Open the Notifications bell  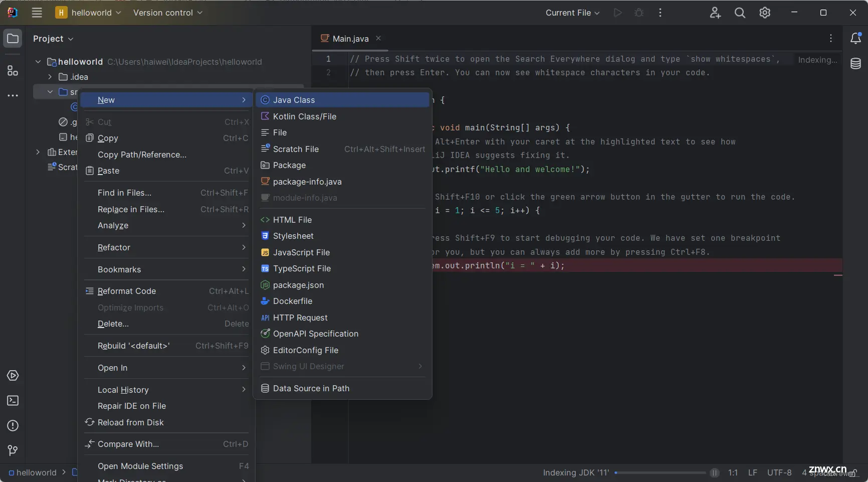[x=856, y=38]
